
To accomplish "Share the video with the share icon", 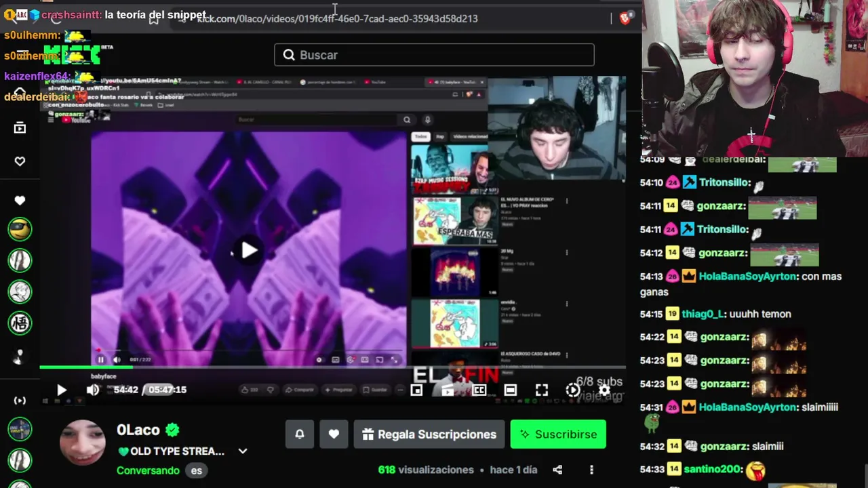I will pos(557,470).
